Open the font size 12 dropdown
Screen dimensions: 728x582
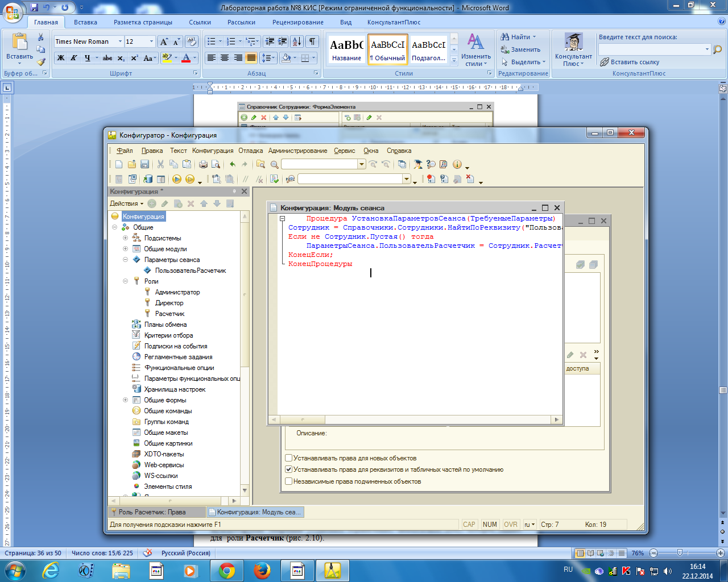coord(151,41)
